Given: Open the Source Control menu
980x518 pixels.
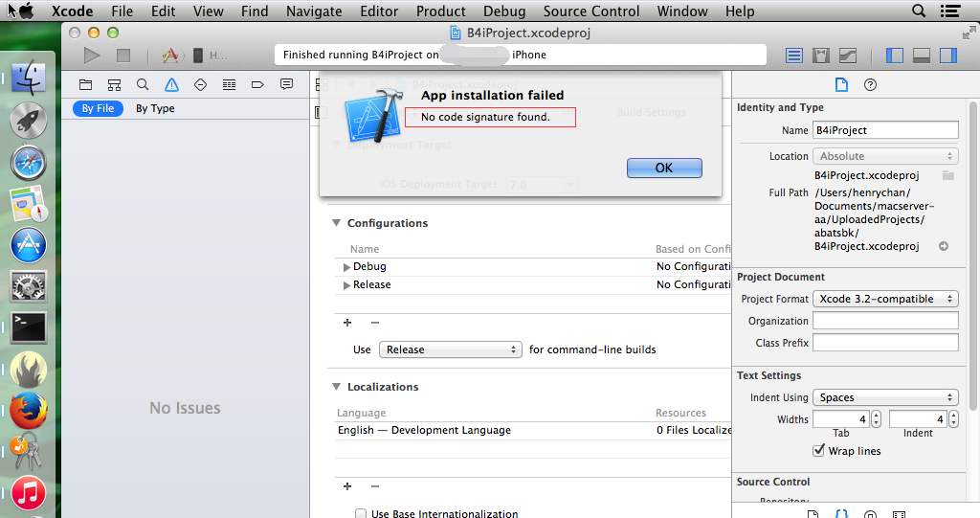Looking at the screenshot, I should pyautogui.click(x=590, y=11).
